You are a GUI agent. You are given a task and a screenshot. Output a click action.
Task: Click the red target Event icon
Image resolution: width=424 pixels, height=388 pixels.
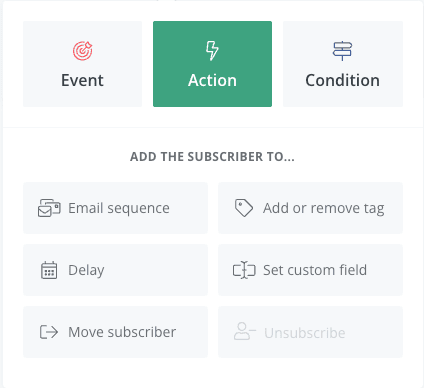coord(83,51)
